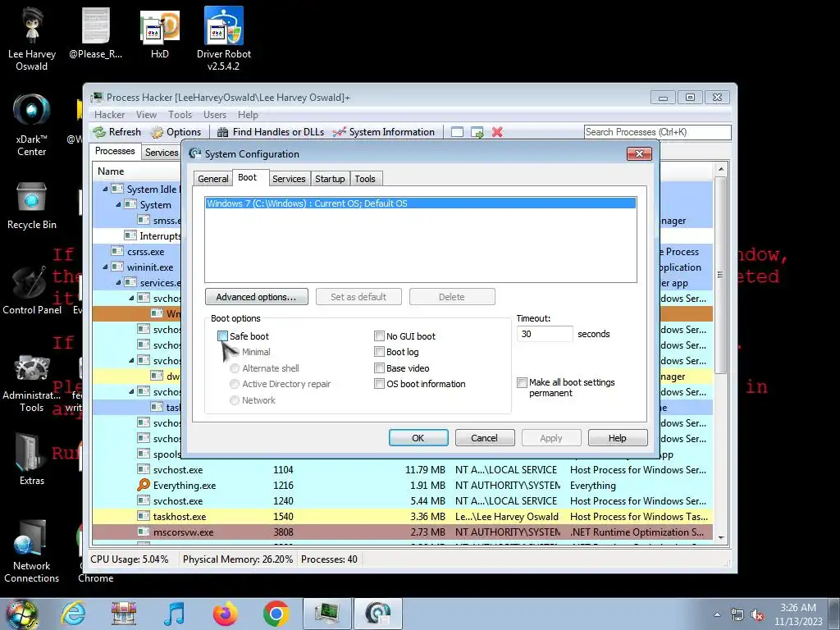Select the Network radio button
Viewport: 840px width, 630px height.
[x=234, y=400]
